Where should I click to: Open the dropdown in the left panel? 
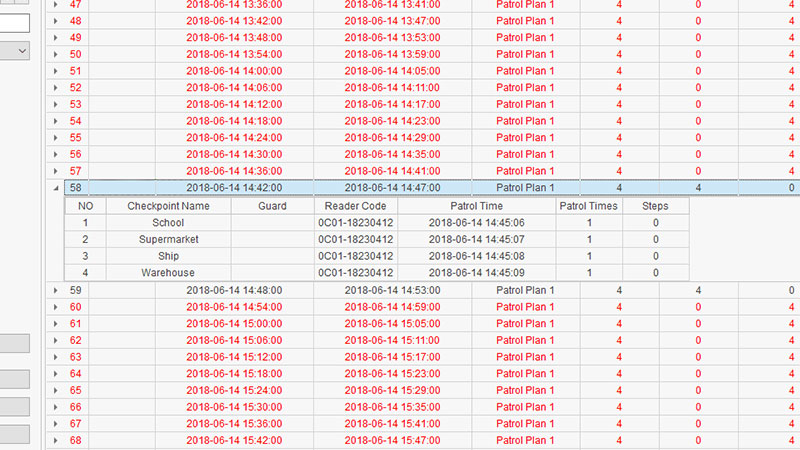(22, 49)
